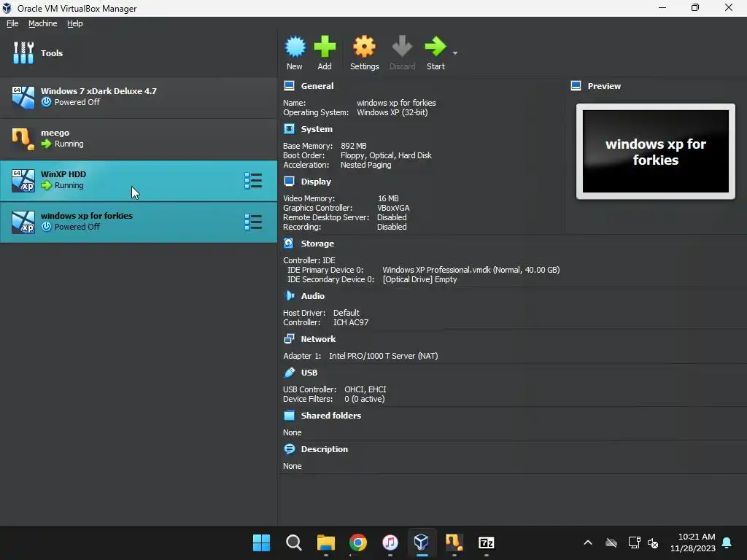747x560 pixels.
Task: Click the Storage disk icon
Action: (289, 244)
